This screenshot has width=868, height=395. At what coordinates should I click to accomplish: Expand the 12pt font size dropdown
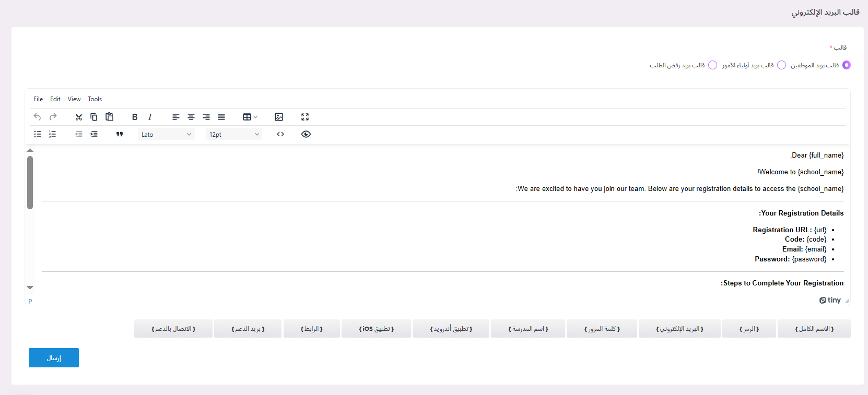(233, 134)
